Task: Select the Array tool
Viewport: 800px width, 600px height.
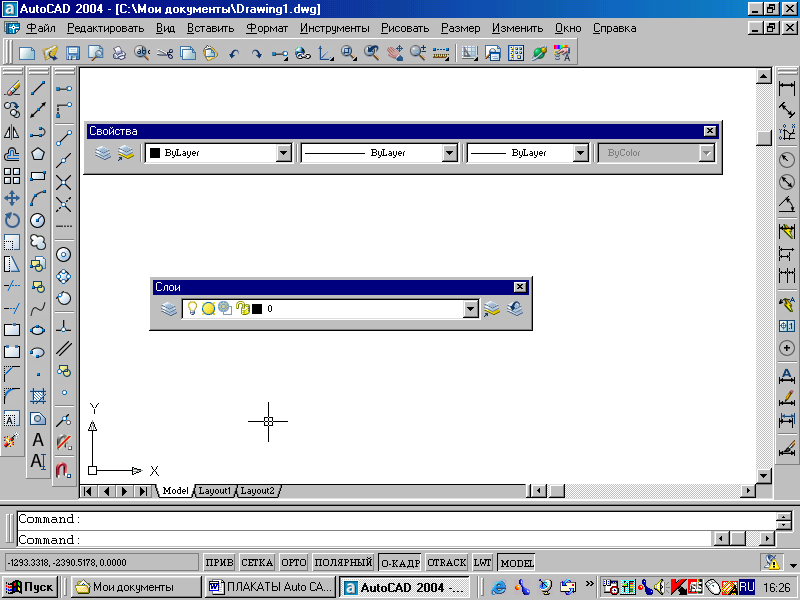Action: click(12, 176)
